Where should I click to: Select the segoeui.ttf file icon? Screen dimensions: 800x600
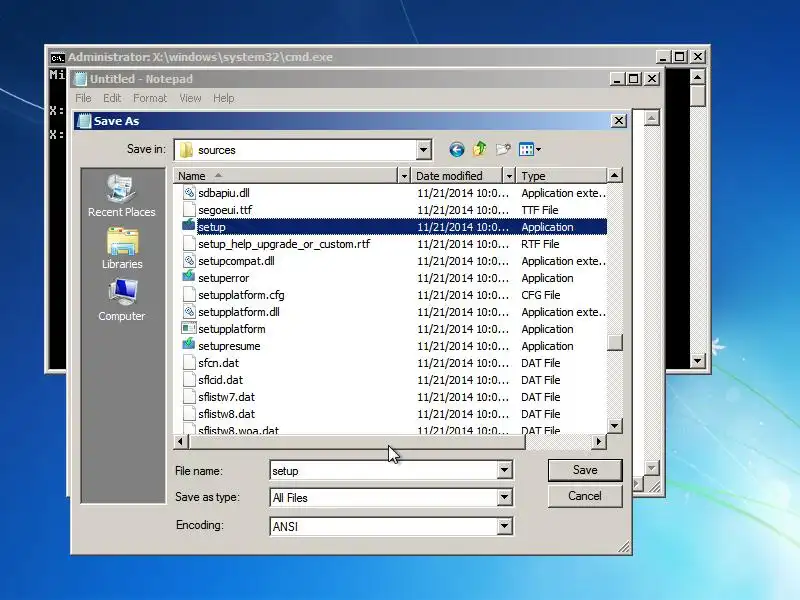pos(189,210)
